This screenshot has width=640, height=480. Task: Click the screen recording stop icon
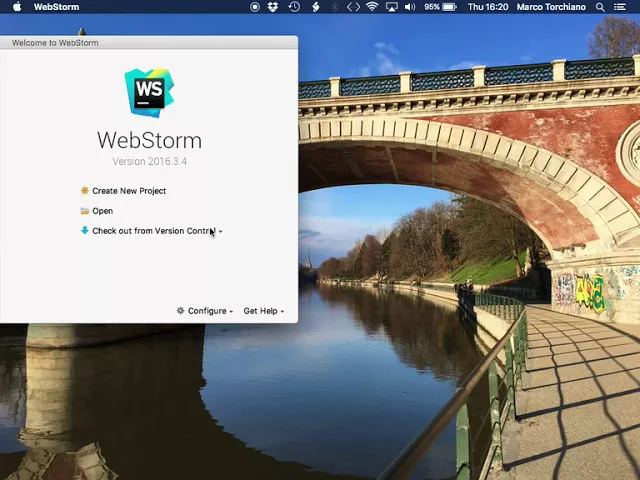pyautogui.click(x=255, y=7)
